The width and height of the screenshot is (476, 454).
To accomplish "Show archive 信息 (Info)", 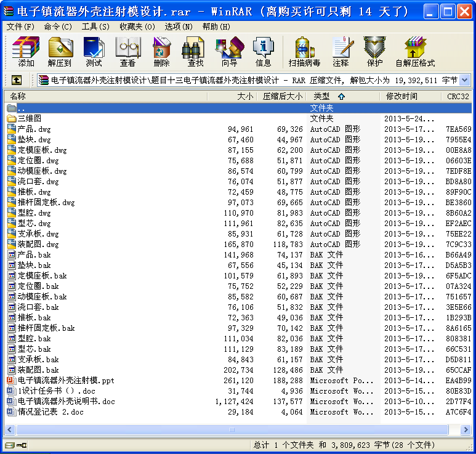I will (263, 52).
